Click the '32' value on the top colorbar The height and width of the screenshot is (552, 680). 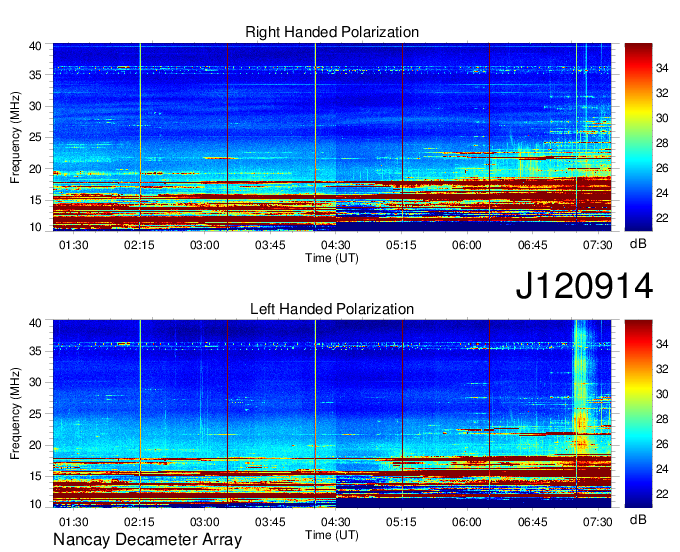pyautogui.click(x=662, y=93)
